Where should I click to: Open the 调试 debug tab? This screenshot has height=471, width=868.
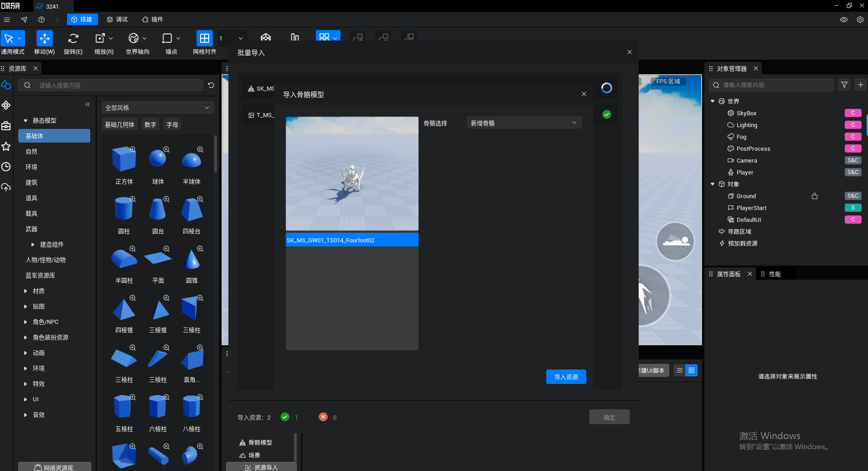[x=117, y=20]
